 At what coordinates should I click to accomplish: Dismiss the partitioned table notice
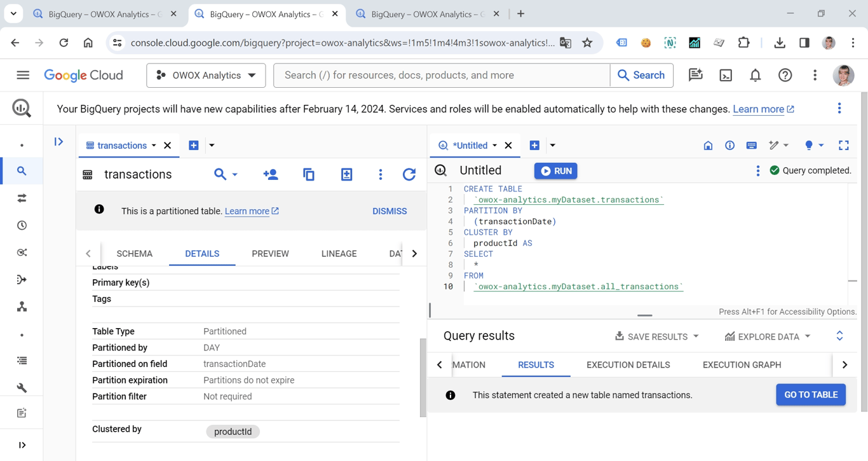click(390, 211)
